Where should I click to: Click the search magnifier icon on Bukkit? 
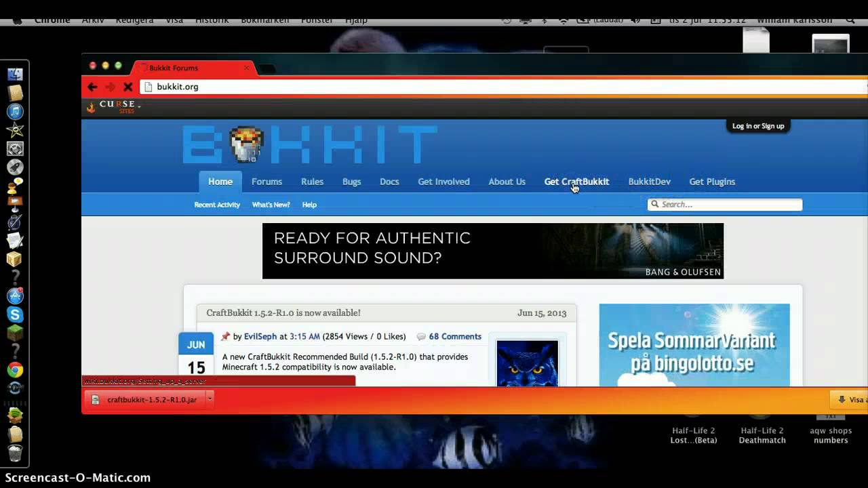655,204
